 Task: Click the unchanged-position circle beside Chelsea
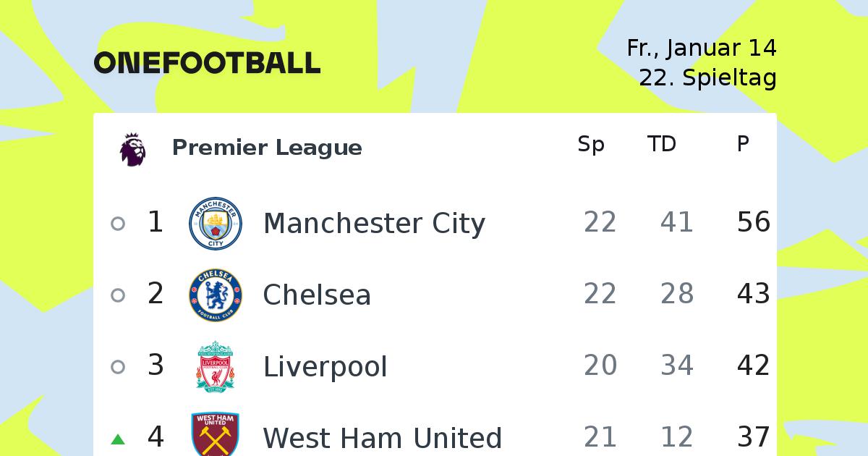(118, 295)
